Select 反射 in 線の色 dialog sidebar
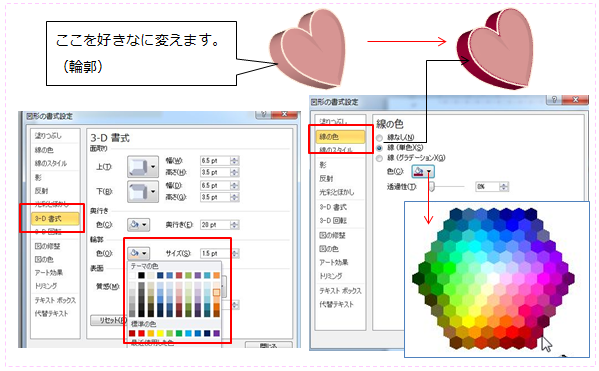Screen dimensions: 599x371 [326, 178]
